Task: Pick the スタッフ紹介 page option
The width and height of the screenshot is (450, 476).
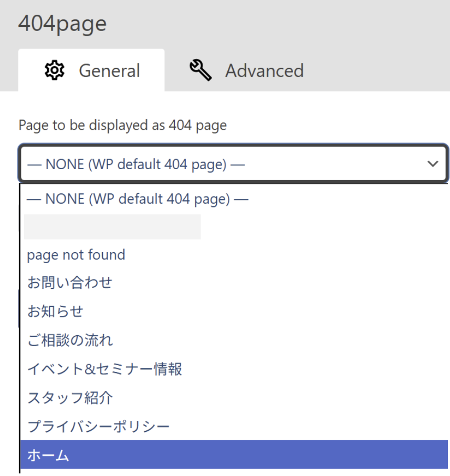Action: pyautogui.click(x=70, y=398)
